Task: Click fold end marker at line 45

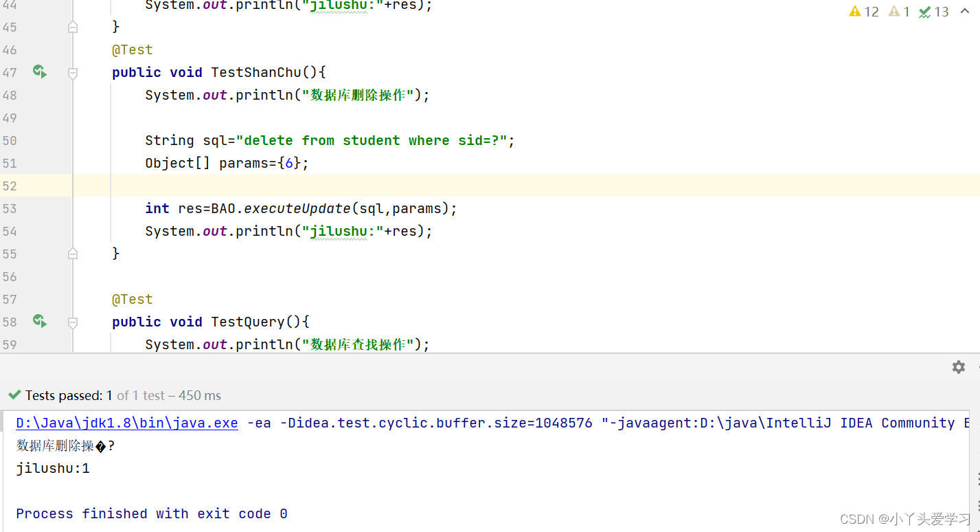Action: click(x=73, y=27)
